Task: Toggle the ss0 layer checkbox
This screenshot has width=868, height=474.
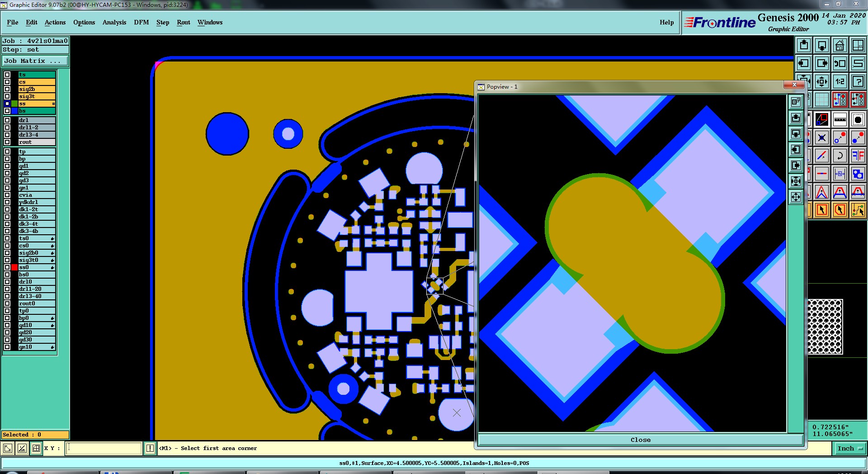Action: tap(7, 267)
